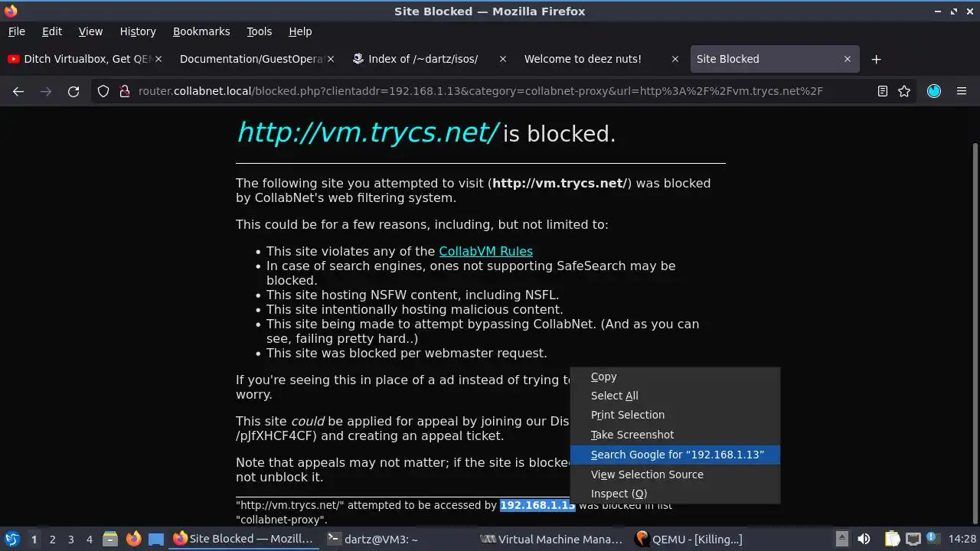Open clipboard notes tray icon

coord(892,539)
